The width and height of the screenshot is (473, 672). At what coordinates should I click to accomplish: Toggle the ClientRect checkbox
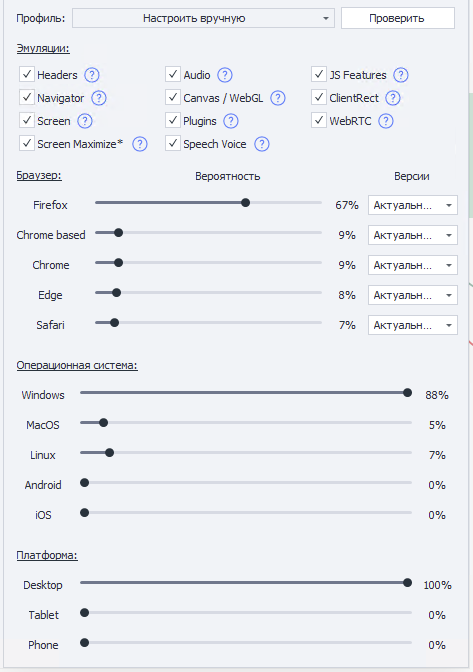point(319,98)
